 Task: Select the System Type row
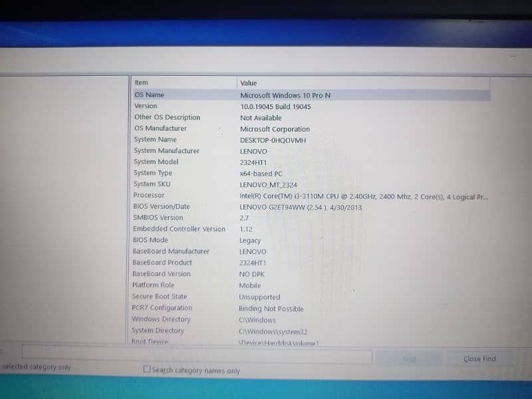point(153,173)
